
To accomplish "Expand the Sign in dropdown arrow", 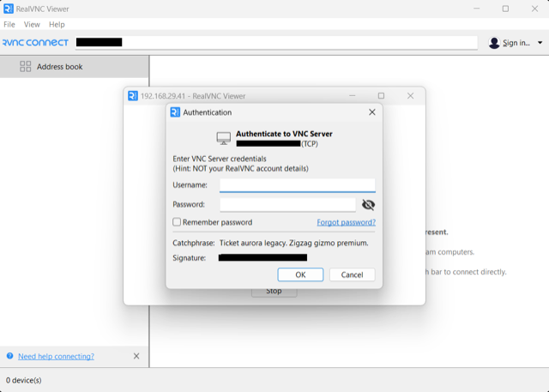I will pos(540,43).
